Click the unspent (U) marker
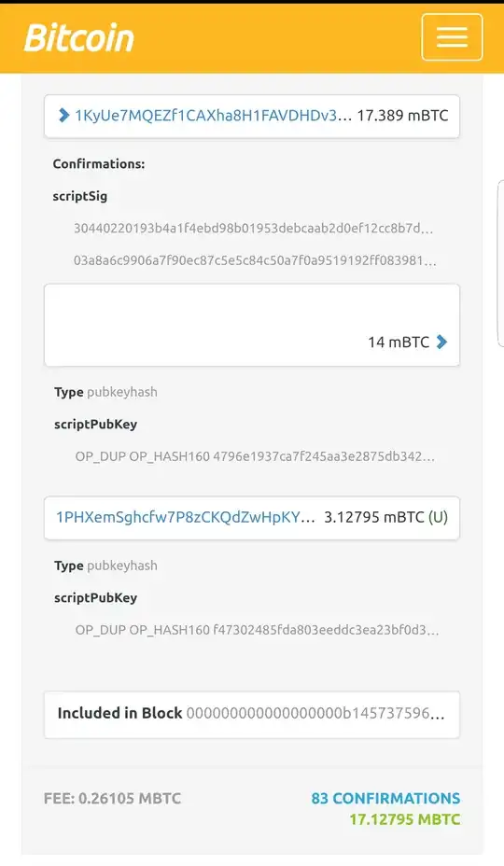Screen dimensions: 504x866 click(438, 517)
